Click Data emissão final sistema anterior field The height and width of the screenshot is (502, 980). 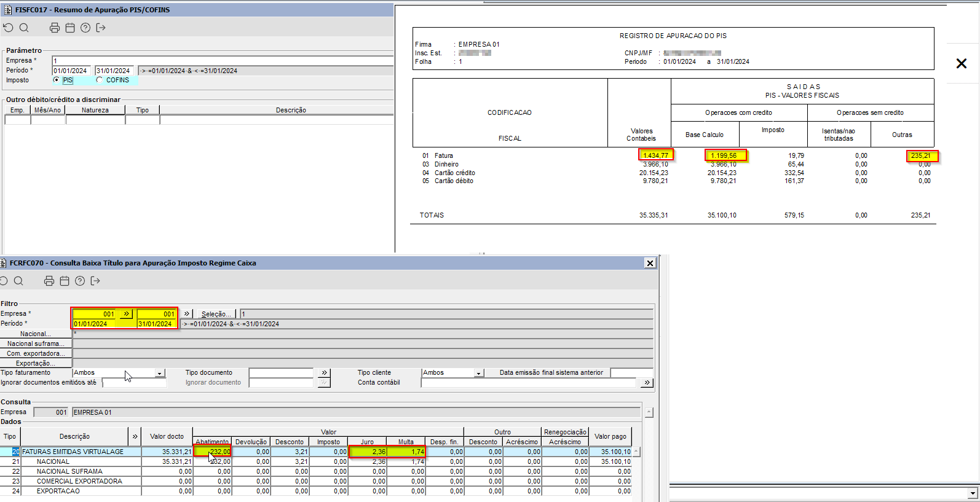(x=631, y=373)
